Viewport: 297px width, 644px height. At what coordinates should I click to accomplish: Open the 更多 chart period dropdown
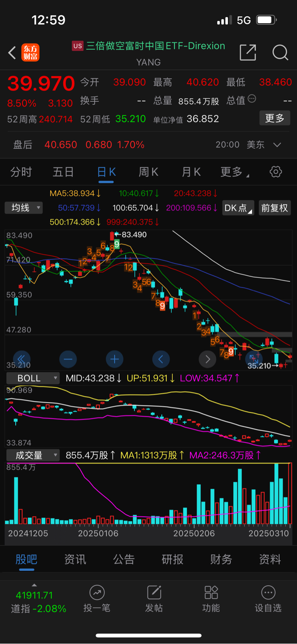pos(235,172)
